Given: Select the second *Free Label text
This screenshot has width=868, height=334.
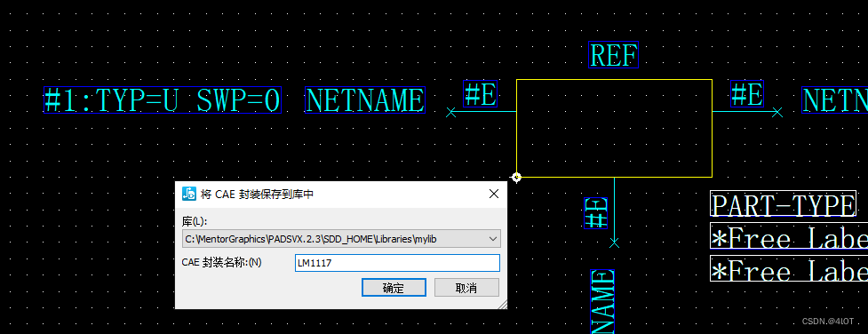Looking at the screenshot, I should [x=789, y=268].
